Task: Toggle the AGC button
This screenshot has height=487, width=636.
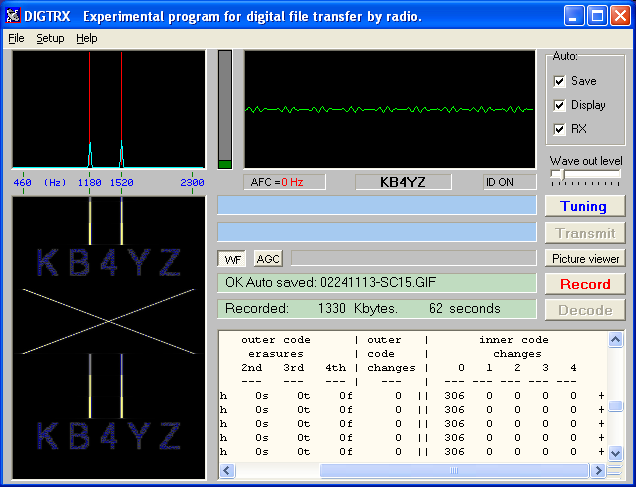Action: [x=267, y=258]
